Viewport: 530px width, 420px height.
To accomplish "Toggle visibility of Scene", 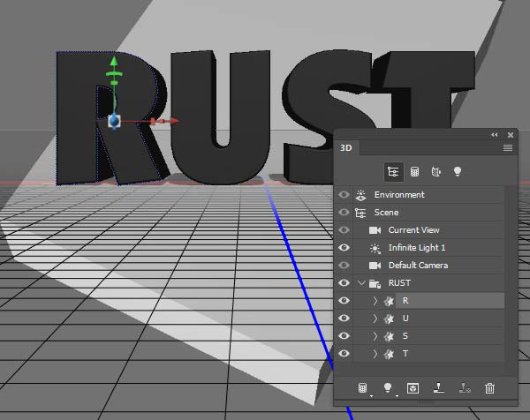I will [x=344, y=213].
